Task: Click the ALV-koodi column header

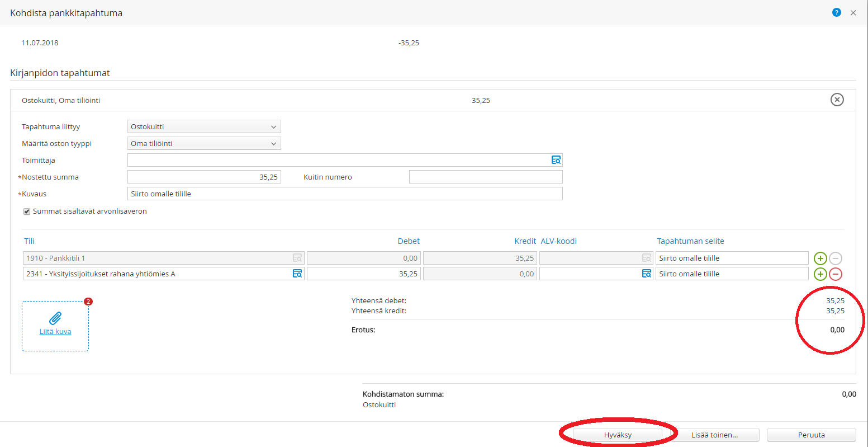Action: pos(559,241)
